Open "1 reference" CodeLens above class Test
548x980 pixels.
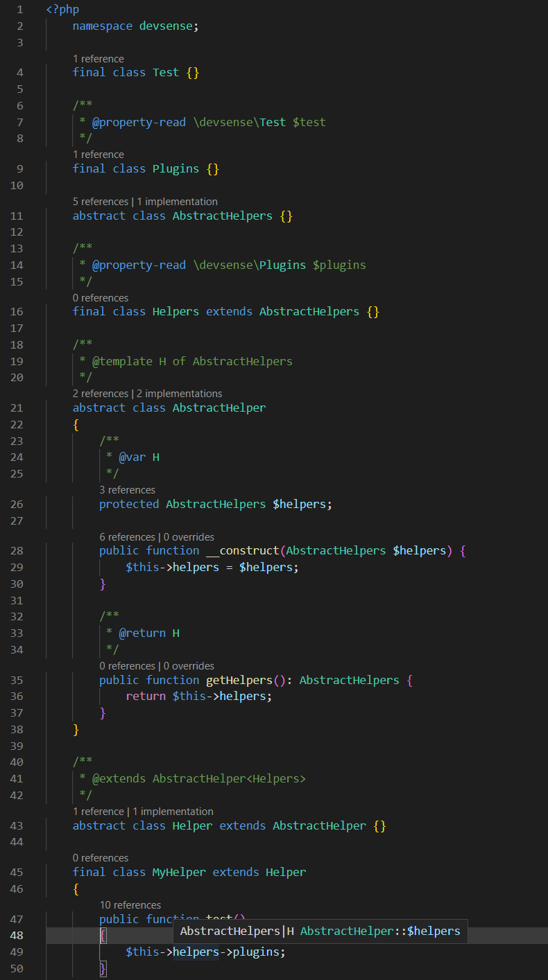click(99, 59)
